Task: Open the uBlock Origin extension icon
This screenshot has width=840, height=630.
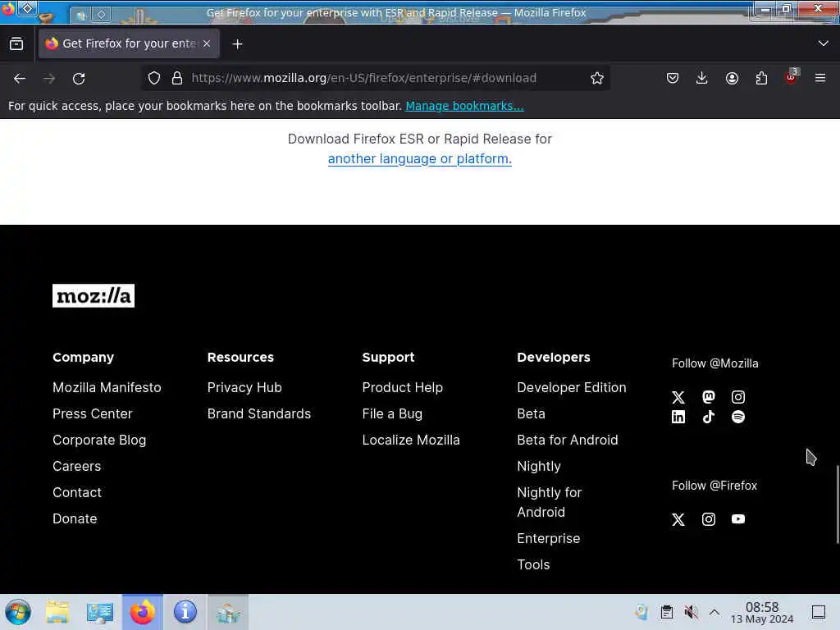Action: [792, 77]
